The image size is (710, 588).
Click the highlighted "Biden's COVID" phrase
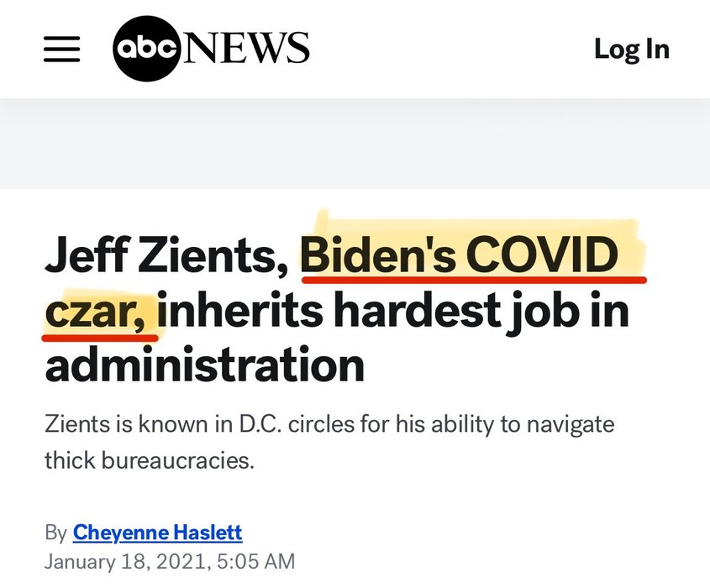pos(460,254)
